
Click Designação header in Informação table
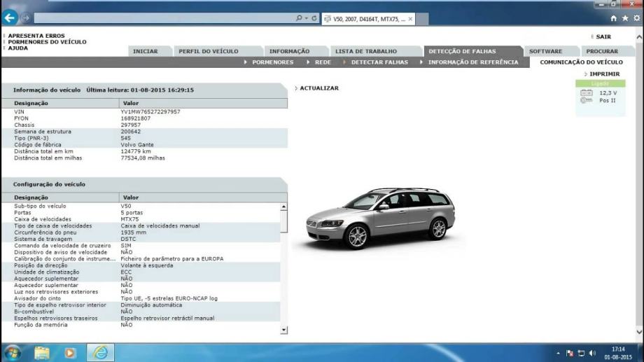point(31,103)
